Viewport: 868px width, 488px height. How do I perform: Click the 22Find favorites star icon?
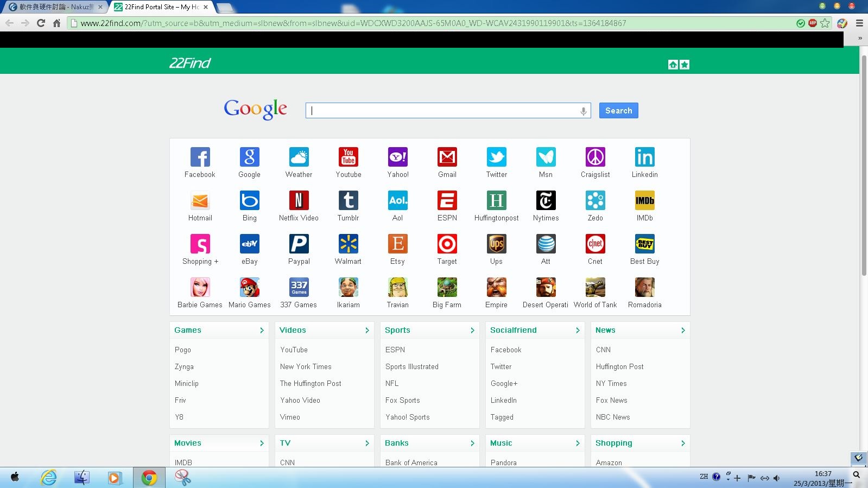pos(685,65)
